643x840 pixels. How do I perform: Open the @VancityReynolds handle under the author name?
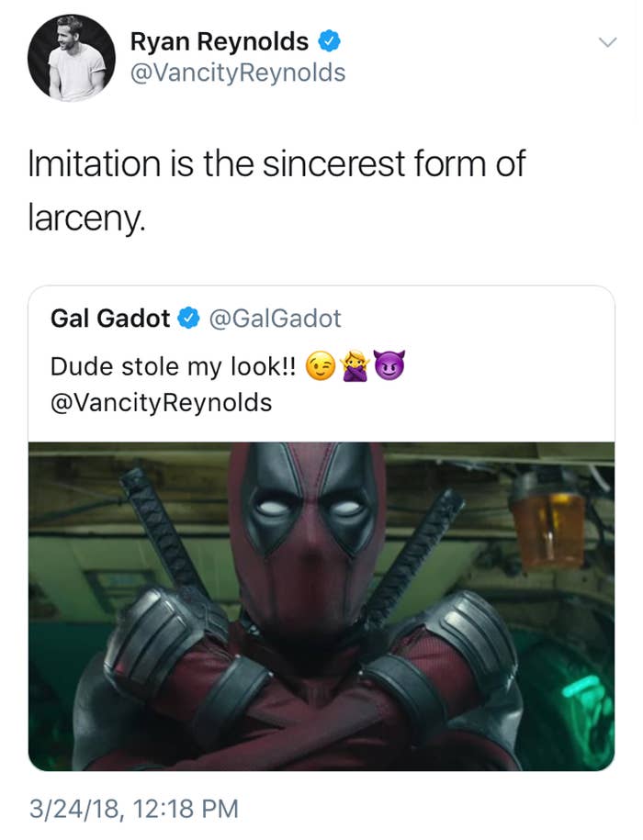[238, 73]
